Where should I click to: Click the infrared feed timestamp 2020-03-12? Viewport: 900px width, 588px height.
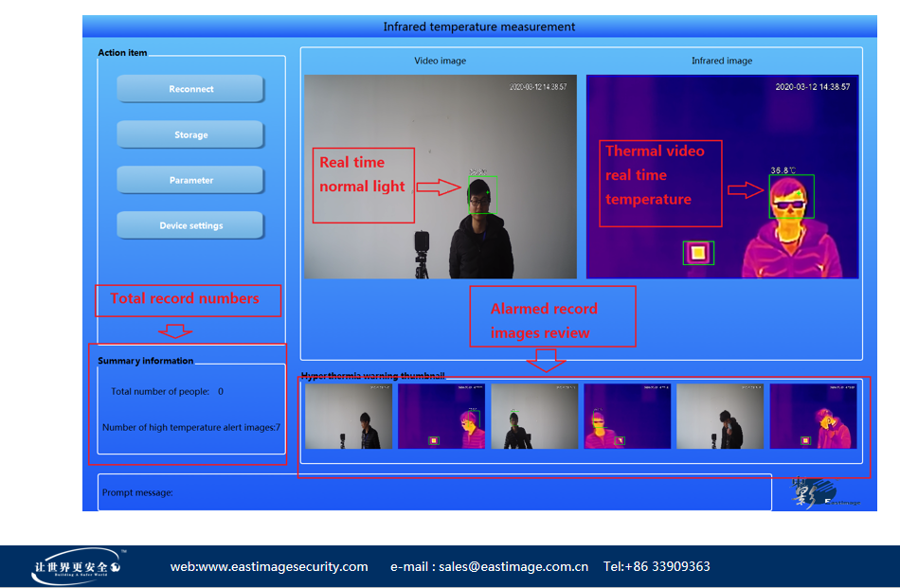[812, 87]
